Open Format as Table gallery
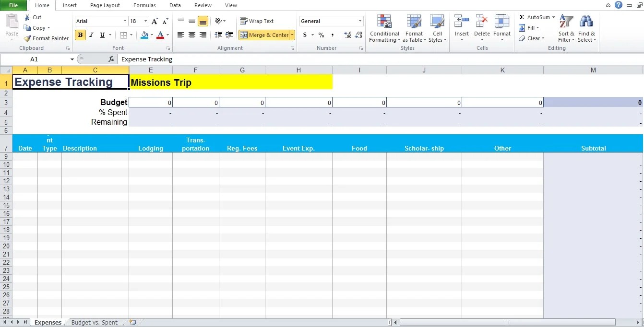The width and height of the screenshot is (644, 327). 414,29
